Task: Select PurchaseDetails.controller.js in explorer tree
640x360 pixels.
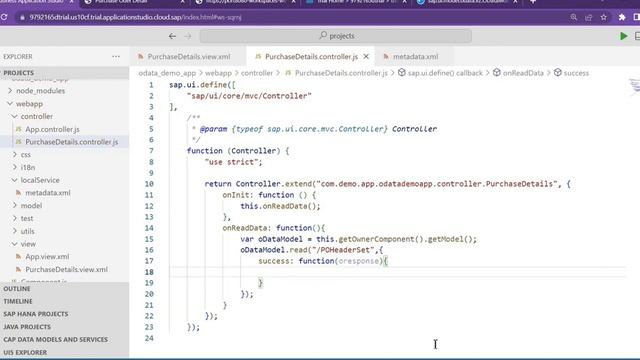Action: 71,142
